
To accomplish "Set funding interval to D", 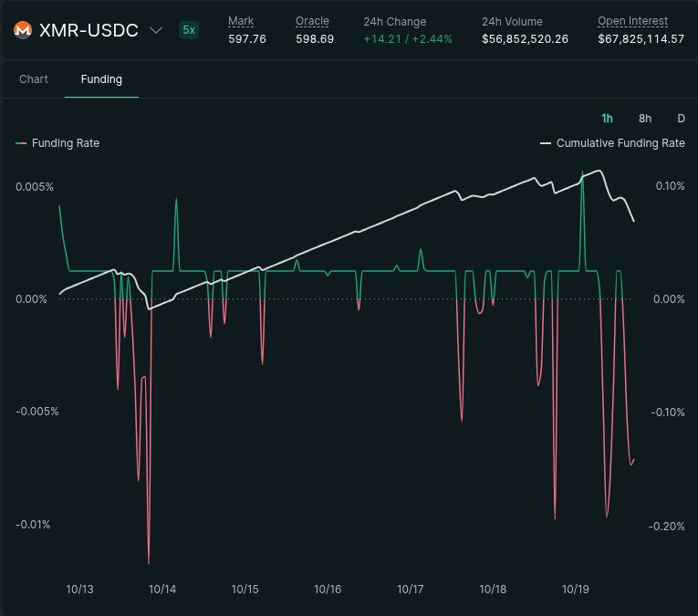I will 681,119.
